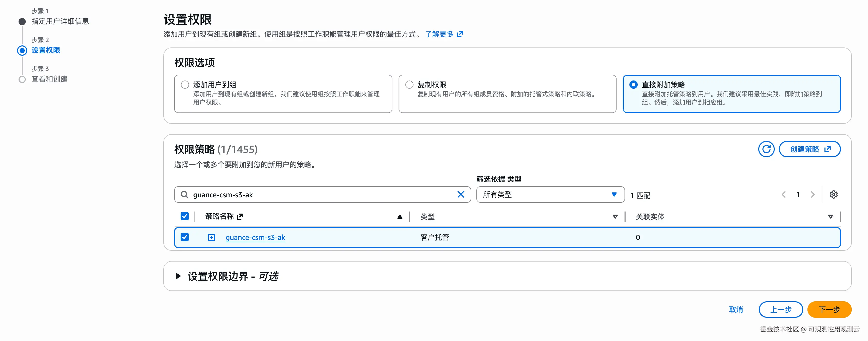Go to previous page arrow
This screenshot has height=341, width=868.
point(783,194)
